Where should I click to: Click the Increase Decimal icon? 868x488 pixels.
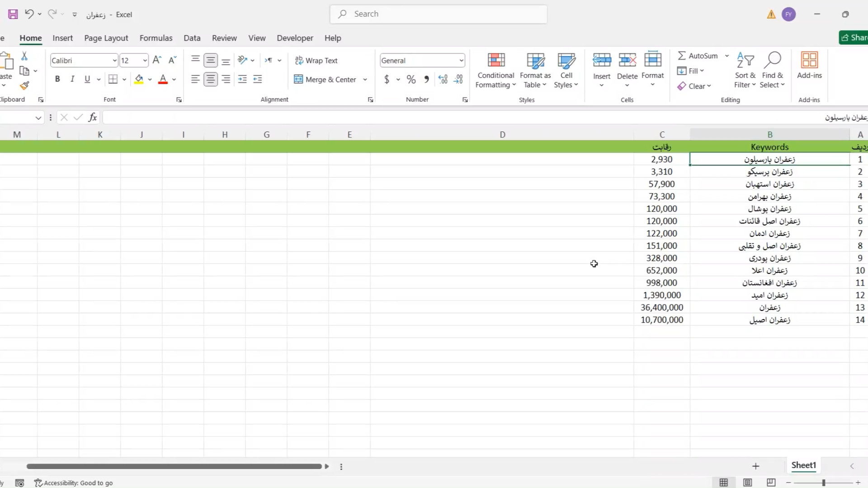443,80
